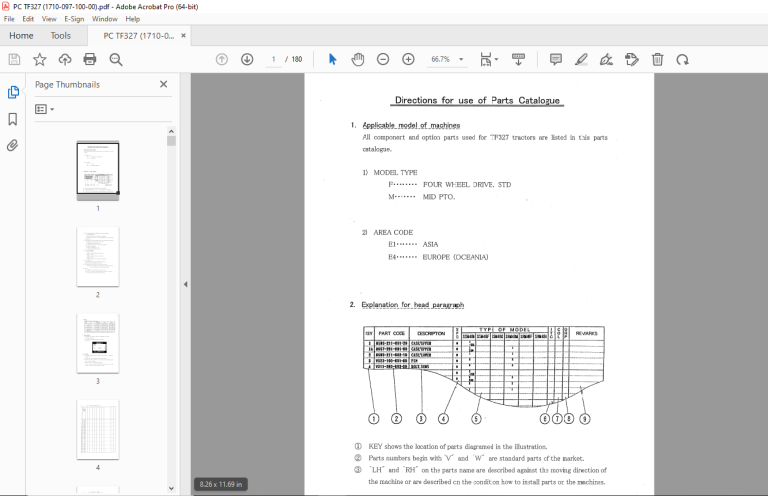Go to next page arrow button
This screenshot has width=768, height=496.
(247, 60)
